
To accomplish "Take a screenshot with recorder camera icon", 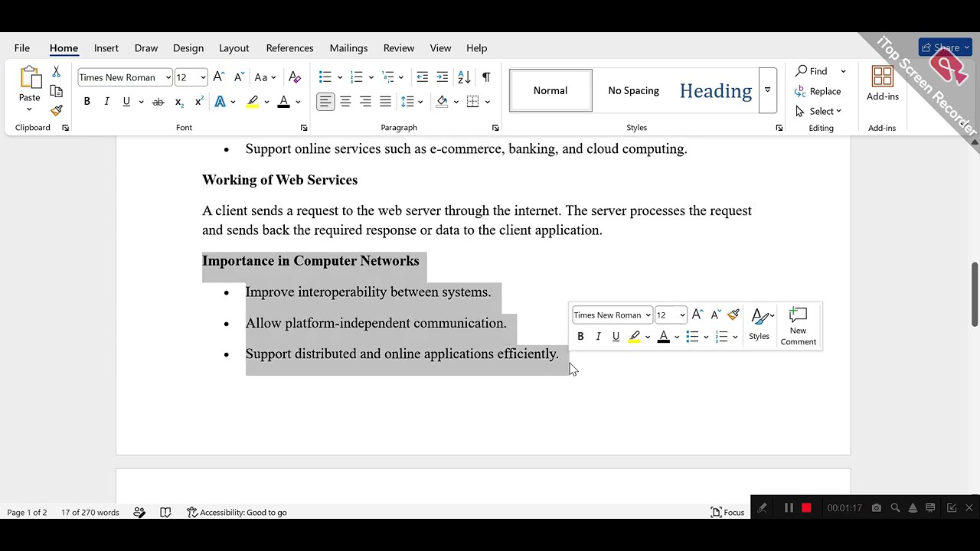I will tap(877, 507).
